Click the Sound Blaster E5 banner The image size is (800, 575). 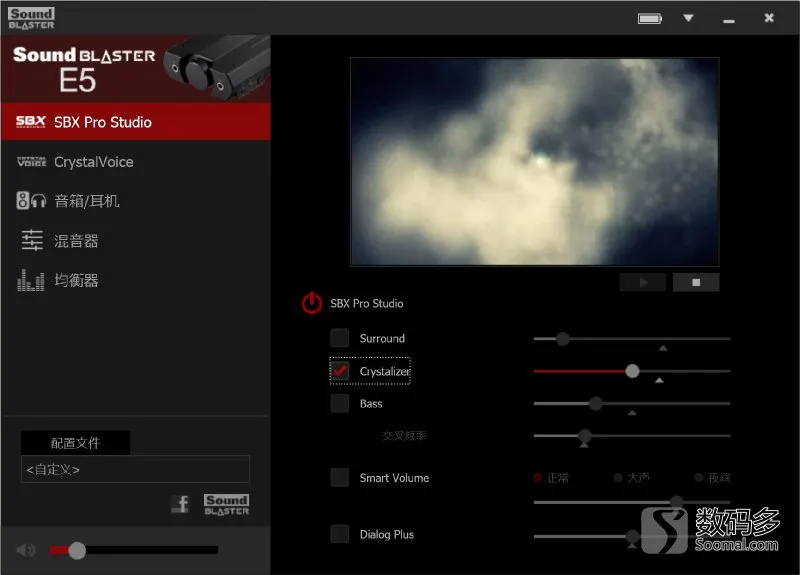(136, 69)
